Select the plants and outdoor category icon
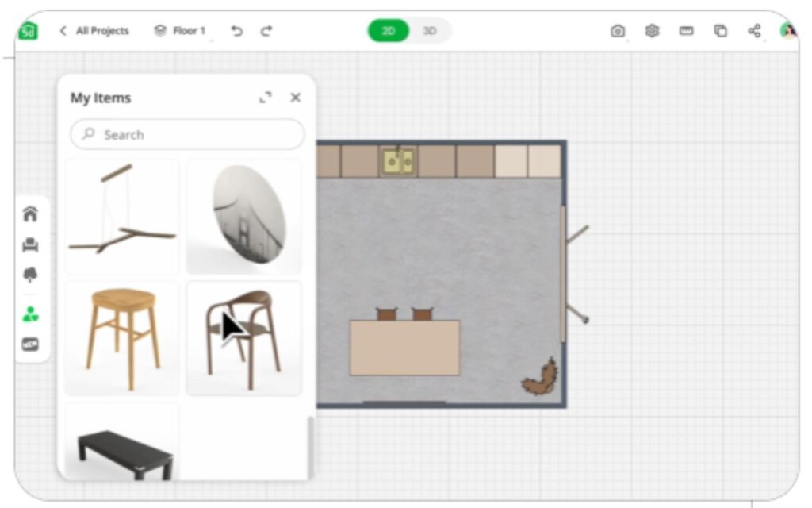 point(30,275)
